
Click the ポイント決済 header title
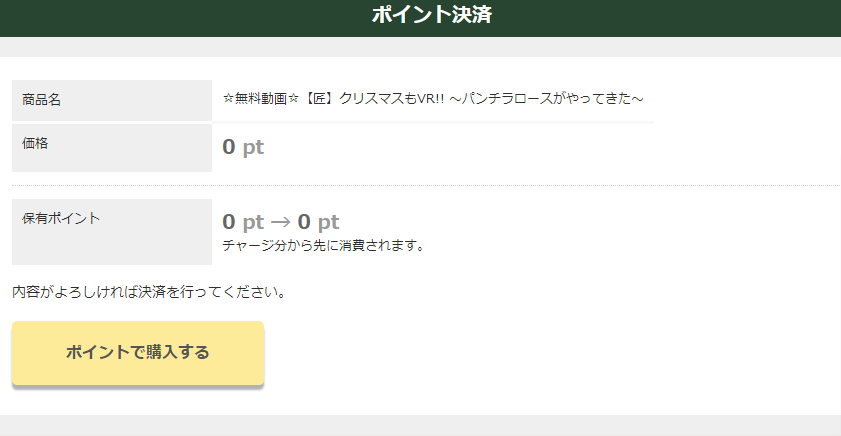pyautogui.click(x=432, y=14)
